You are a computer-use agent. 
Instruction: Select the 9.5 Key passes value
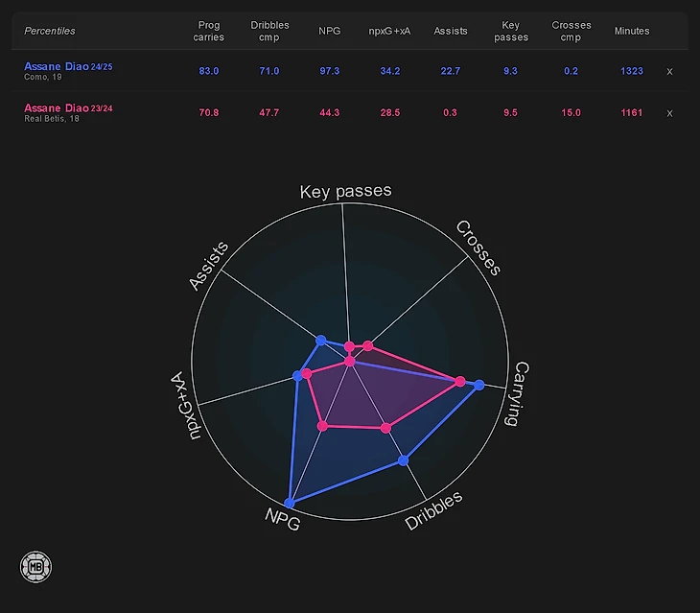coord(510,113)
